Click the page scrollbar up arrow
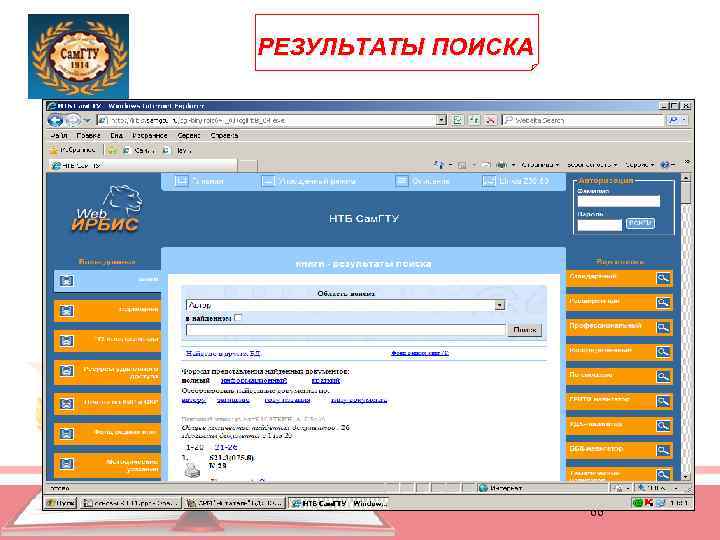Image resolution: width=720 pixels, height=540 pixels. (685, 178)
